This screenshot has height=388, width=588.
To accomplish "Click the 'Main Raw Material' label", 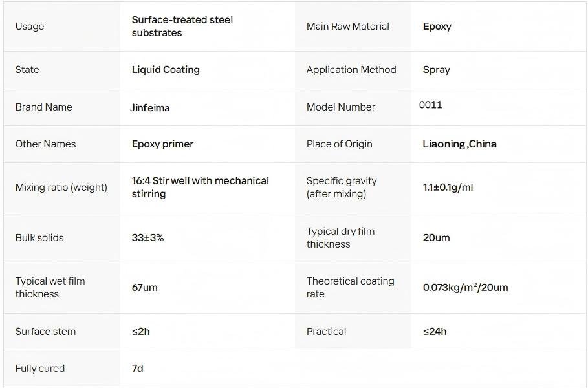I will 347,27.
